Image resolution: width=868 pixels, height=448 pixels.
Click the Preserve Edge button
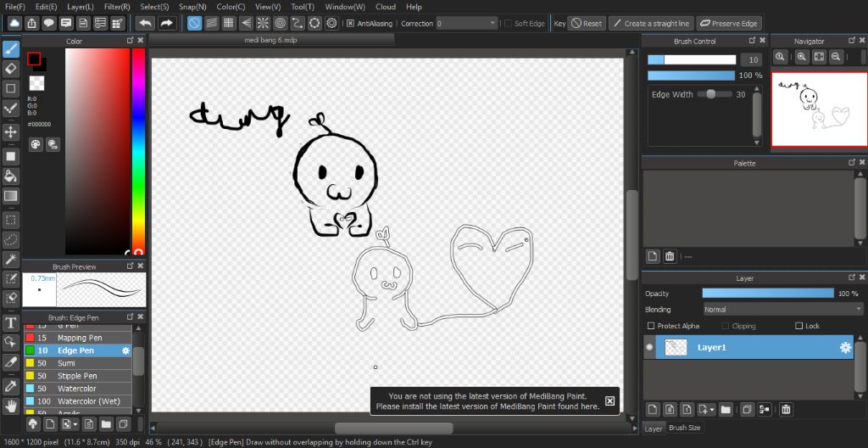pyautogui.click(x=729, y=23)
